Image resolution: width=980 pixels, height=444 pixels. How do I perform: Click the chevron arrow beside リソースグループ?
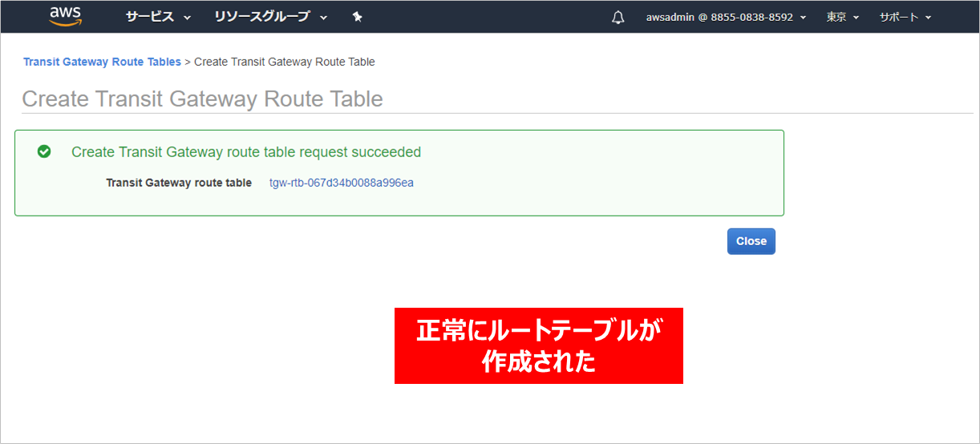[323, 18]
